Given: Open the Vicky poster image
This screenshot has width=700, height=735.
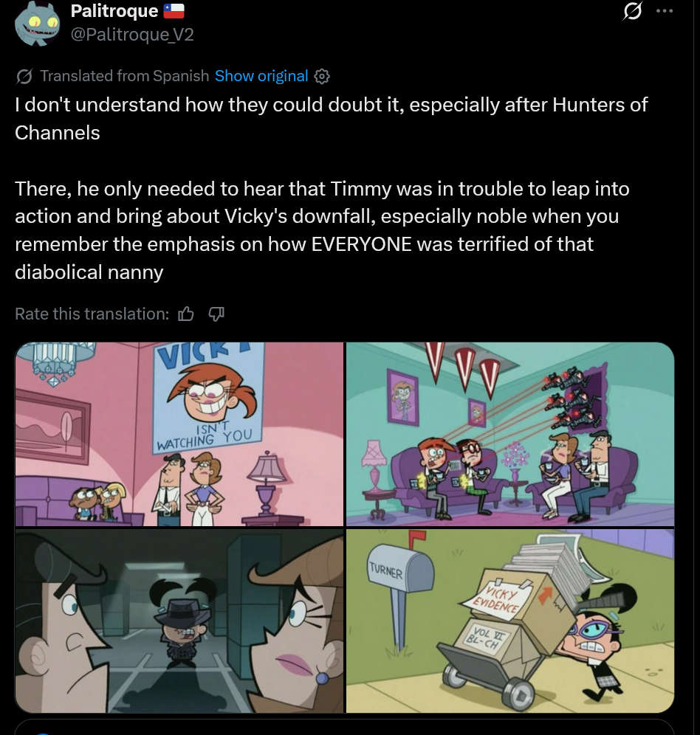Looking at the screenshot, I should click(179, 434).
